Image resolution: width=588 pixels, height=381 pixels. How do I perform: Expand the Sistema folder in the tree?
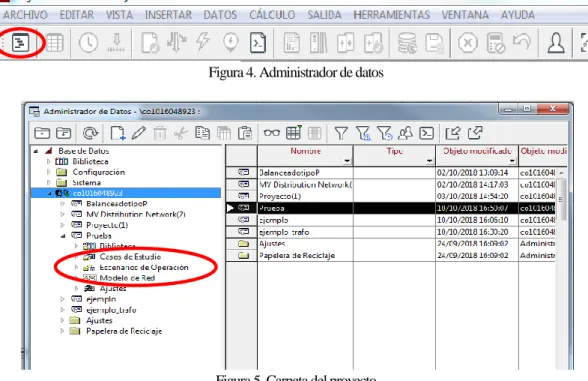49,183
